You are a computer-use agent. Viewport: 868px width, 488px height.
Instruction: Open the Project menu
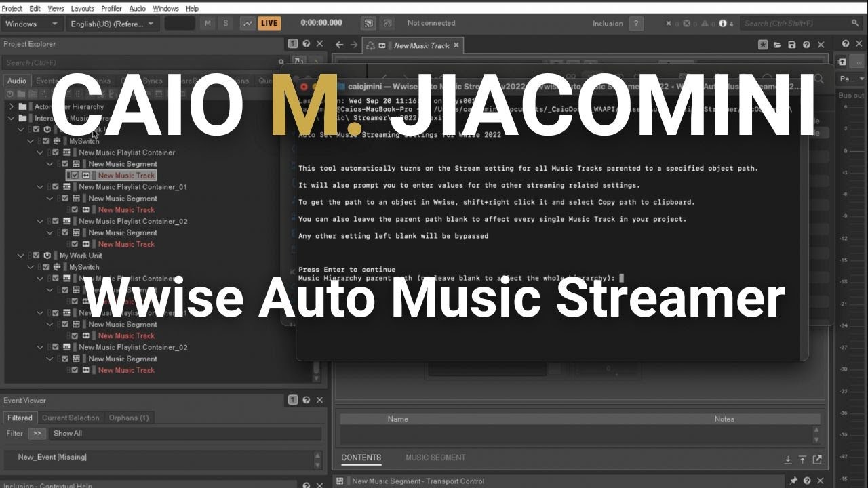(x=12, y=9)
